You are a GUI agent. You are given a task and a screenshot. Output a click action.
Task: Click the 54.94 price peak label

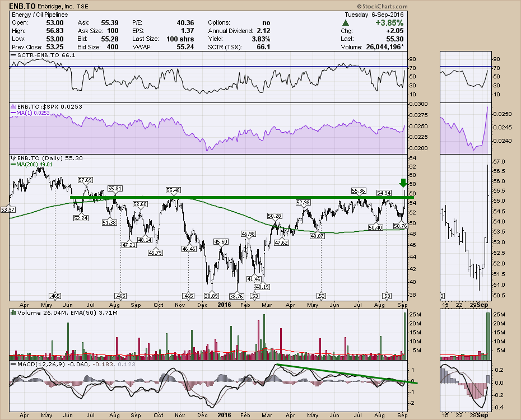coord(383,193)
